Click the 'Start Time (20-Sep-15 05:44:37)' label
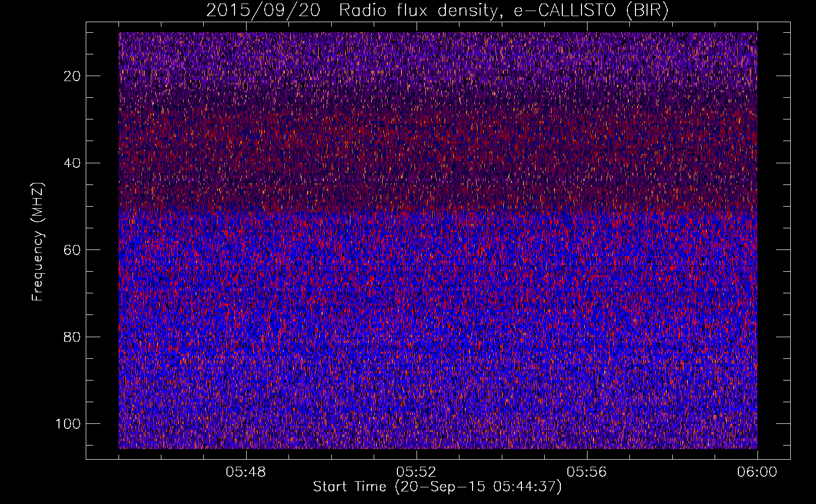 [437, 487]
